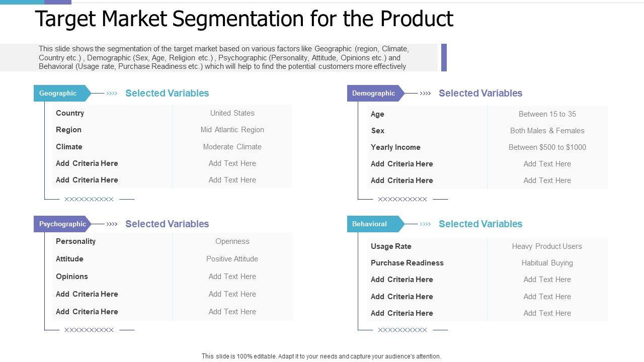Image resolution: width=644 pixels, height=362 pixels.
Task: Click the Selected Variables heading next to Geographic
Action: 167,94
